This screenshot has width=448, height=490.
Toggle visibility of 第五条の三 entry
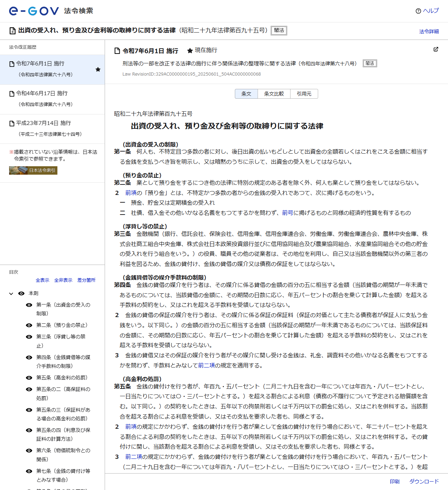[x=29, y=410]
